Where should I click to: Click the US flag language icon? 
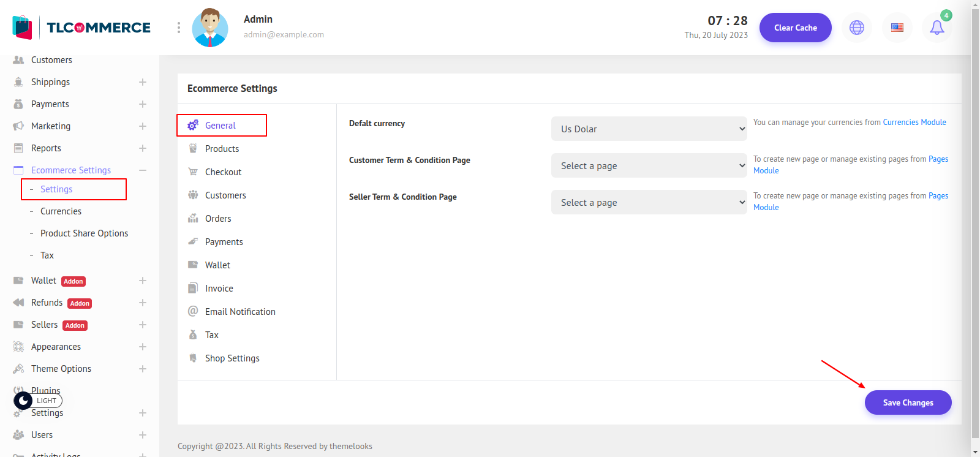click(x=897, y=28)
